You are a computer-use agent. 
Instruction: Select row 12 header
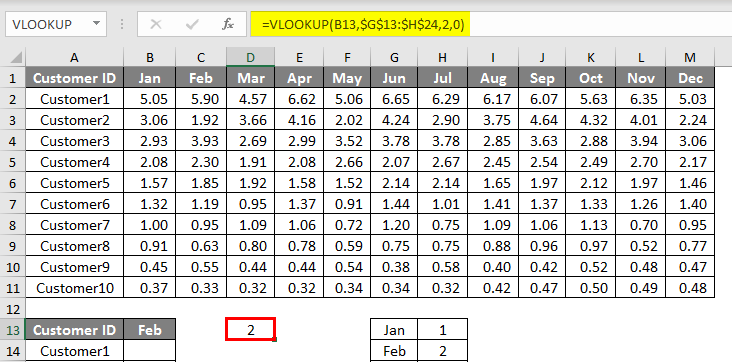13,309
